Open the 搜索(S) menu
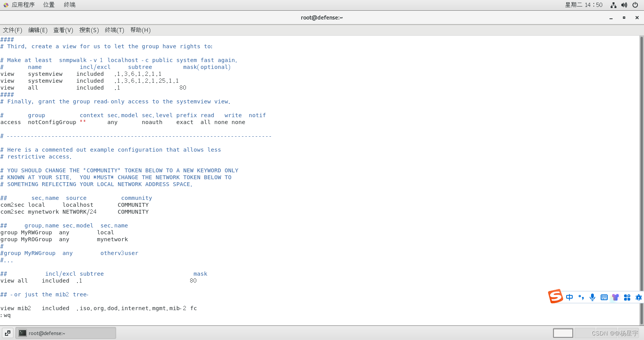644x340 pixels. (89, 30)
